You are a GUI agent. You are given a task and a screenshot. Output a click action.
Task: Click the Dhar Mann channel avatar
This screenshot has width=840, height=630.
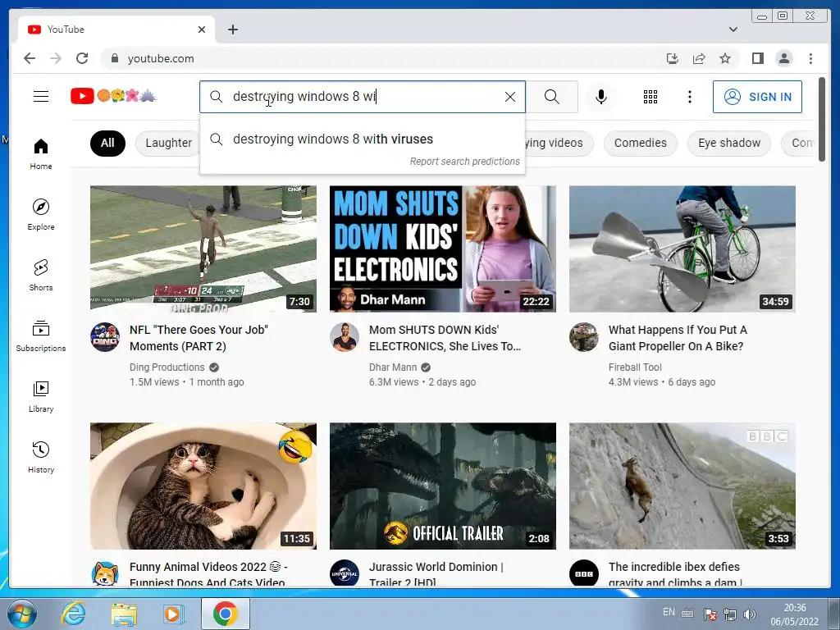click(x=345, y=337)
